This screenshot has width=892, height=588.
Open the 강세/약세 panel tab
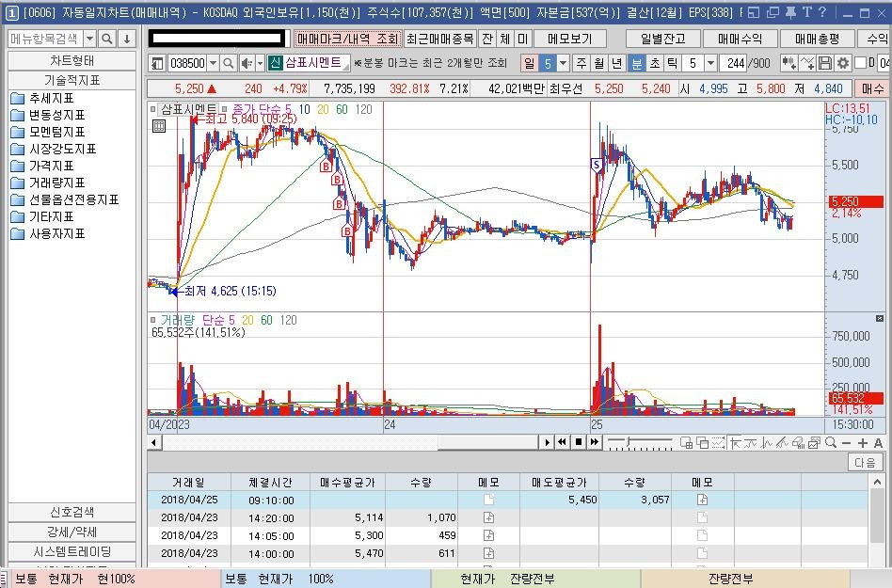point(72,532)
